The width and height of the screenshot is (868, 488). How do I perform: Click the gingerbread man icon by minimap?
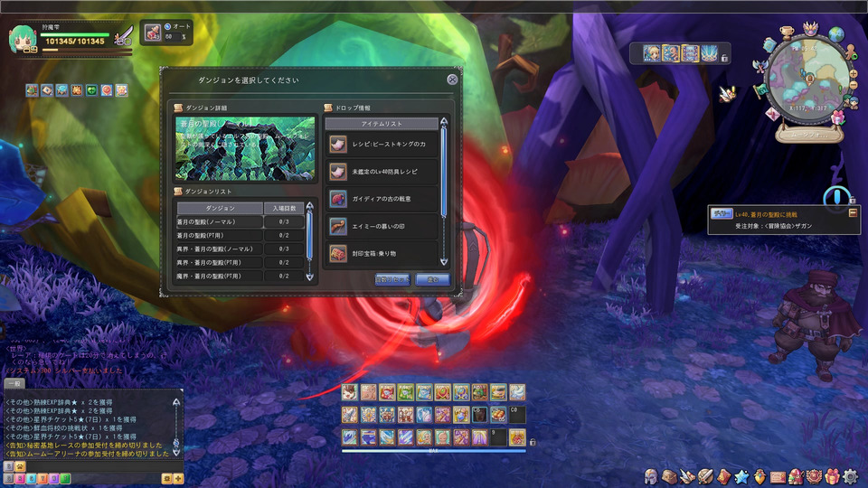pos(850,52)
